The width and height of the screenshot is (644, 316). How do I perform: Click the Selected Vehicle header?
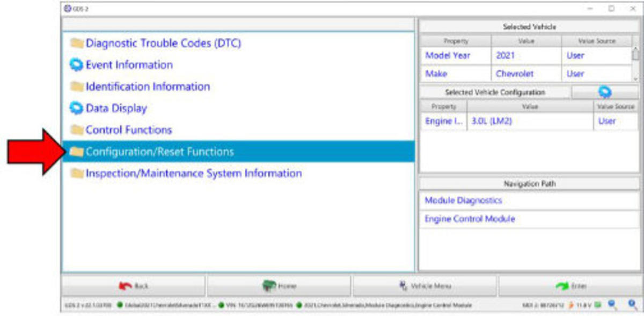[529, 27]
